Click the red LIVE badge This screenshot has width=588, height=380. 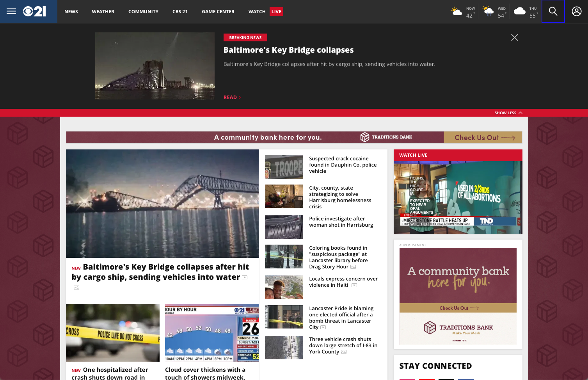(x=276, y=11)
